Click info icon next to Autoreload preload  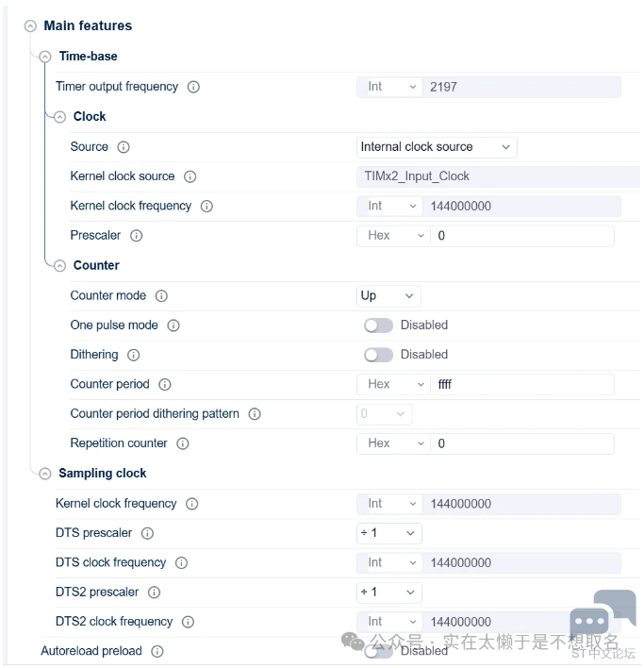pos(157,651)
